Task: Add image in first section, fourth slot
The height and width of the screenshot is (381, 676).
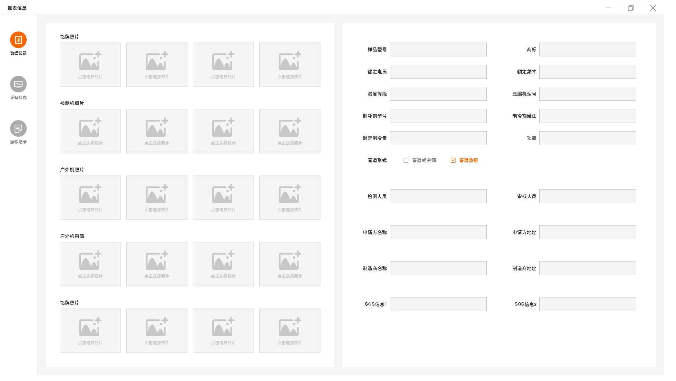Action: pos(290,64)
